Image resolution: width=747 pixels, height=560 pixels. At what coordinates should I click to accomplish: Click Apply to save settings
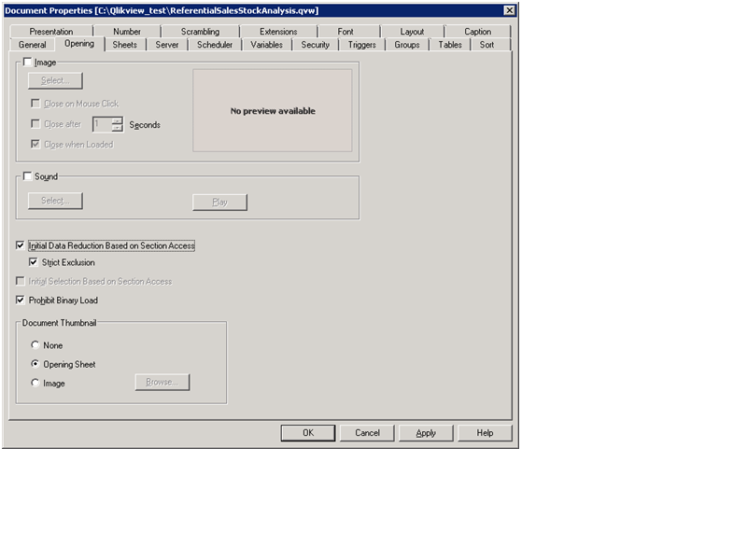426,432
